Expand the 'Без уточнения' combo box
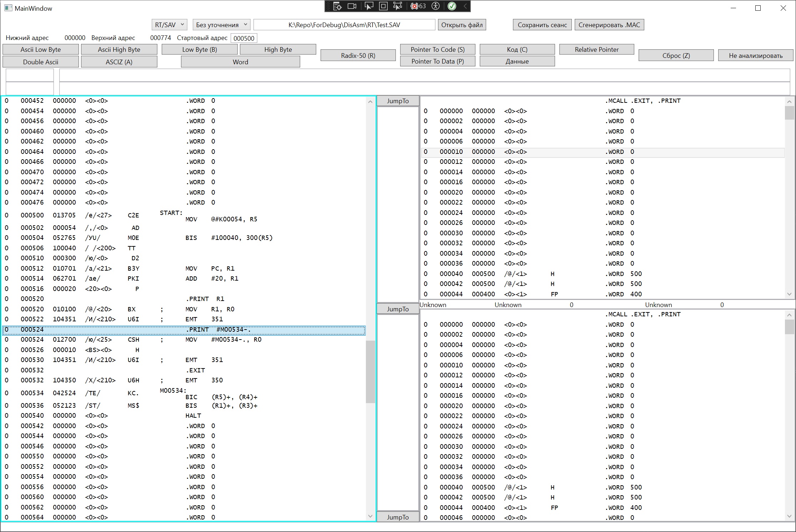Screen dimensions: 796x532 click(221, 25)
